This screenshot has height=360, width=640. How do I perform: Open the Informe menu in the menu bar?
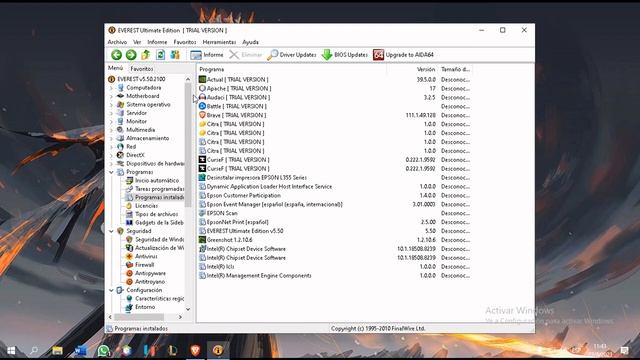(157, 42)
